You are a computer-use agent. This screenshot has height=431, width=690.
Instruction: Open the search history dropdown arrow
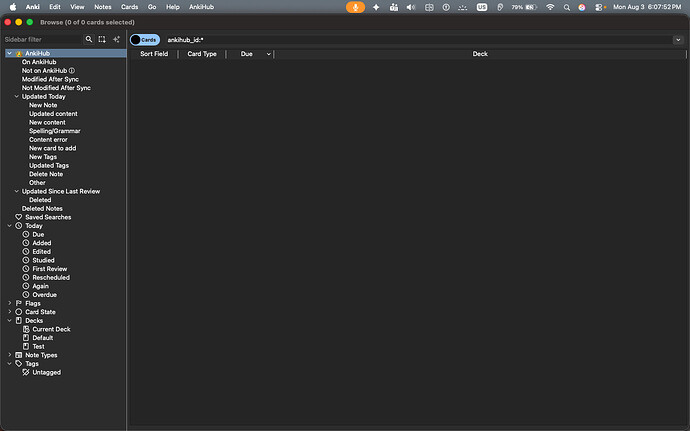(678, 40)
